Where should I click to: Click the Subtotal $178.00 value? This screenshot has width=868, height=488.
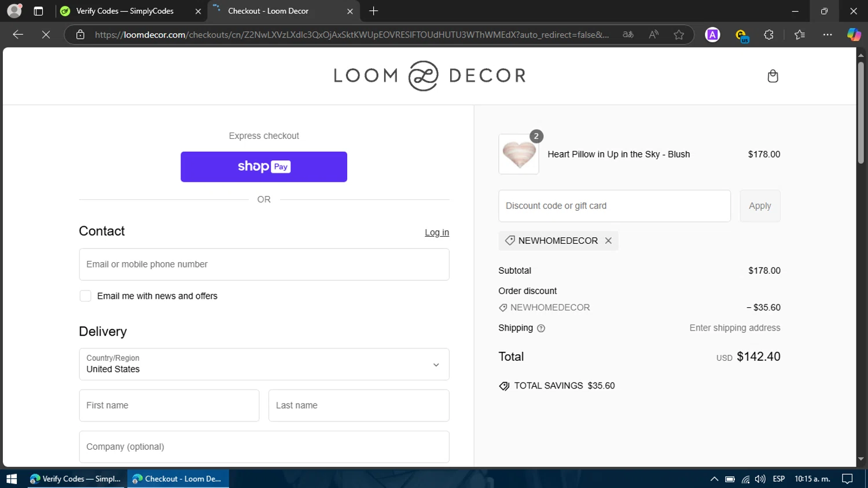pos(764,271)
